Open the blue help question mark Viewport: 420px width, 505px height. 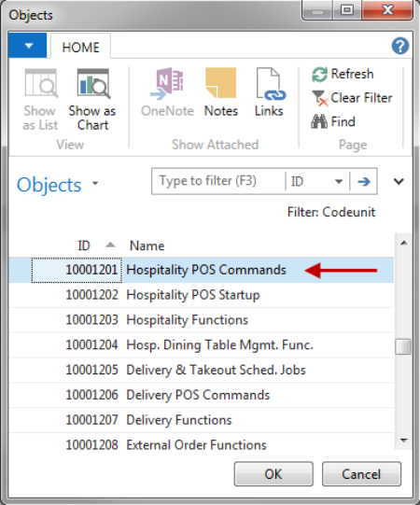tap(400, 46)
